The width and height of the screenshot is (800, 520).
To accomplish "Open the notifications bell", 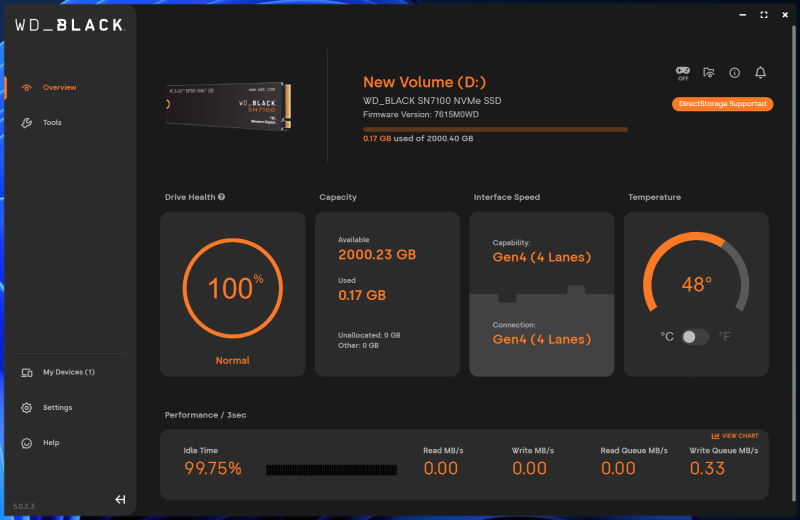I will (760, 72).
